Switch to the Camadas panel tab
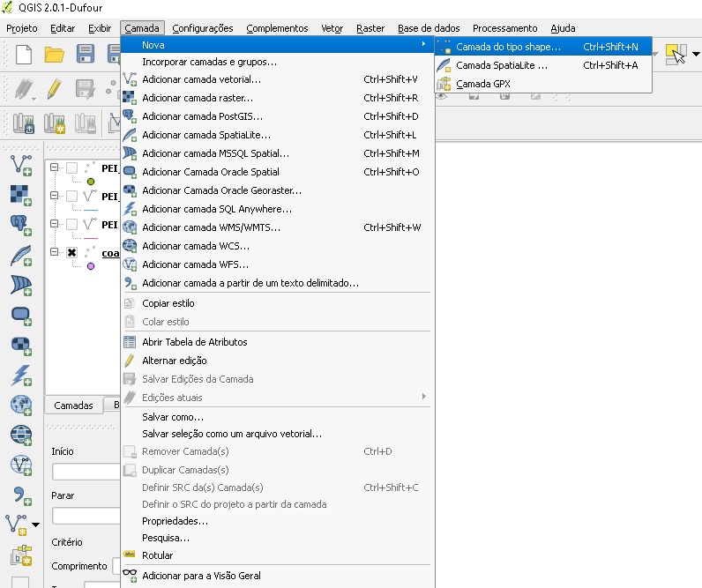 click(73, 406)
